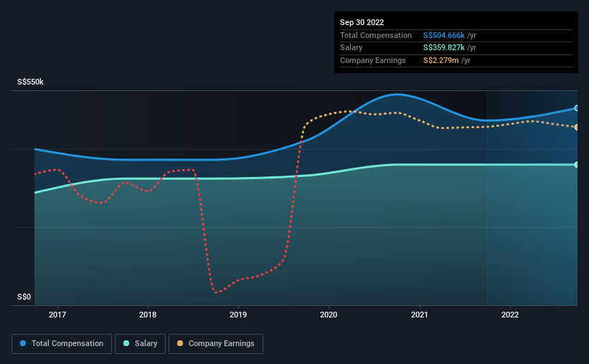
Task: Click the teal Salary legend dot
Action: pyautogui.click(x=126, y=343)
